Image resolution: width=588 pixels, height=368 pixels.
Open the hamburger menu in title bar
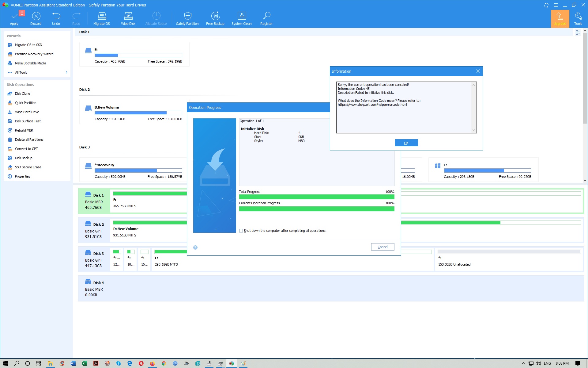556,5
